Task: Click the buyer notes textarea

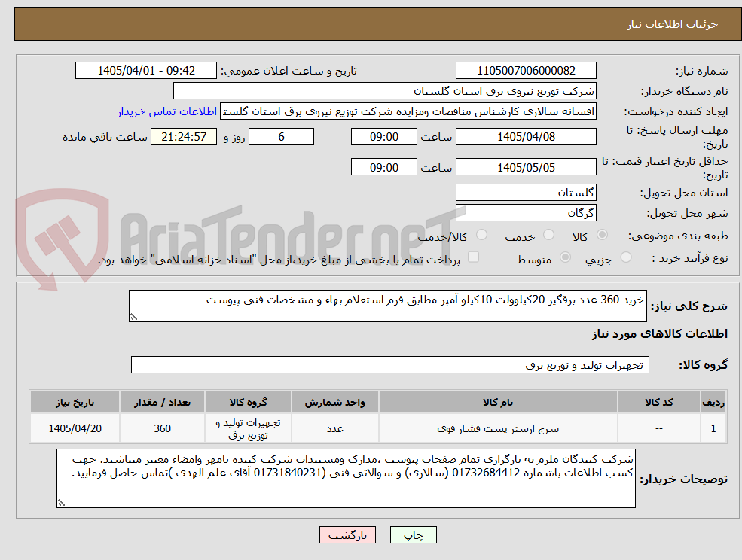Action: point(346,479)
